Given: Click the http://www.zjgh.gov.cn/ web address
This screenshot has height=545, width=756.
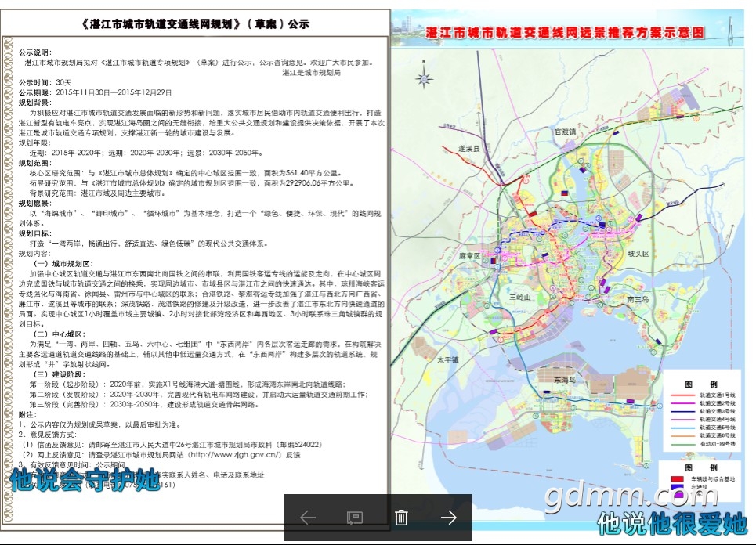Looking at the screenshot, I should (235, 454).
